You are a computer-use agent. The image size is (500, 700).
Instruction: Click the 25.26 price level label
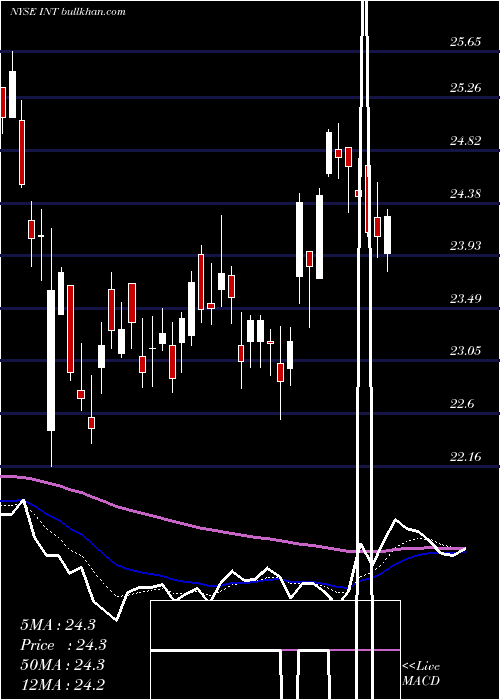click(466, 88)
